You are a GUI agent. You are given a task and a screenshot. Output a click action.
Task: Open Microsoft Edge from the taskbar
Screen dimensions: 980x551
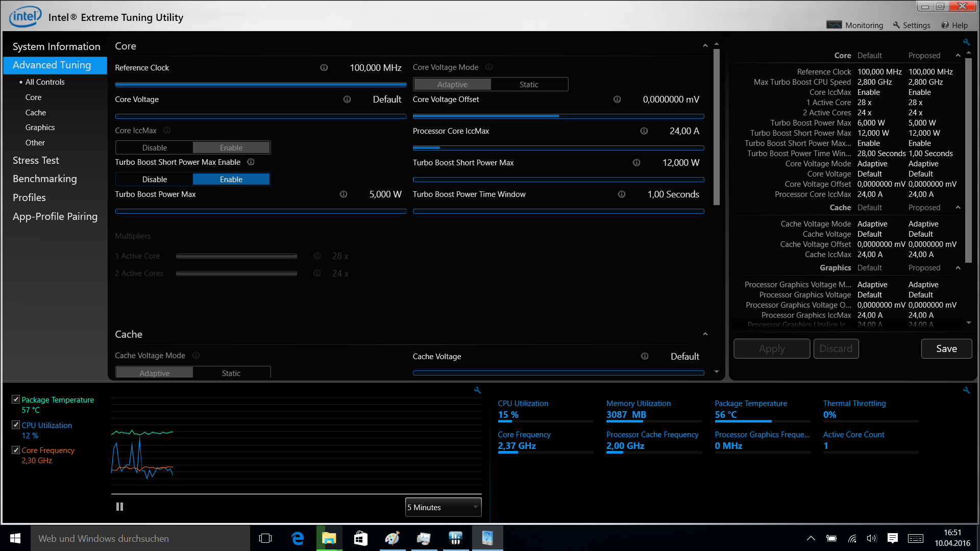pos(298,538)
